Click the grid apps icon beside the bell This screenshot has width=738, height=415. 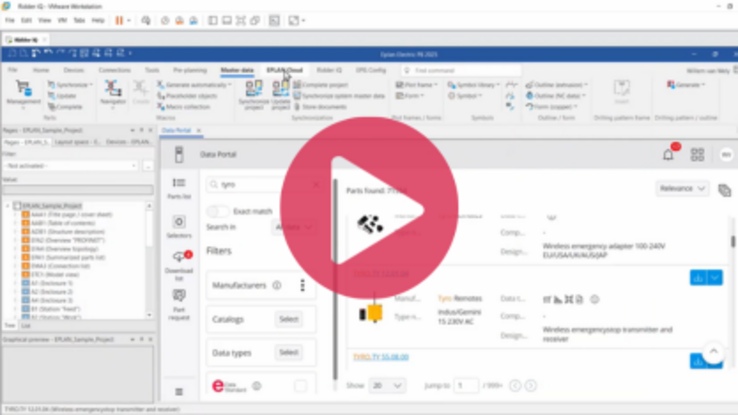click(x=697, y=155)
